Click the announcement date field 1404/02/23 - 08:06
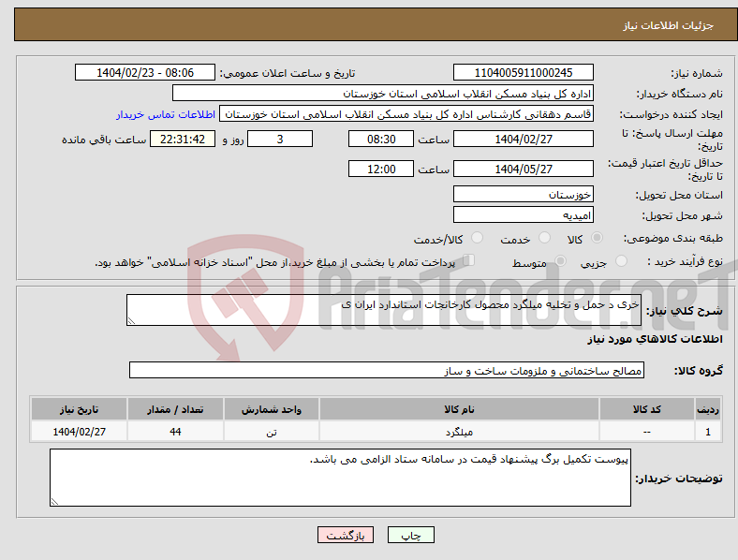Screen dimensions: 738x560 pos(145,72)
